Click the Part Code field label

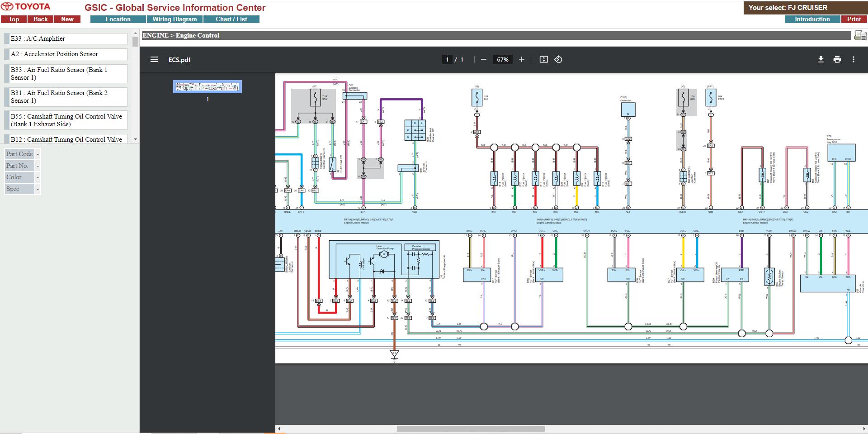pyautogui.click(x=19, y=154)
